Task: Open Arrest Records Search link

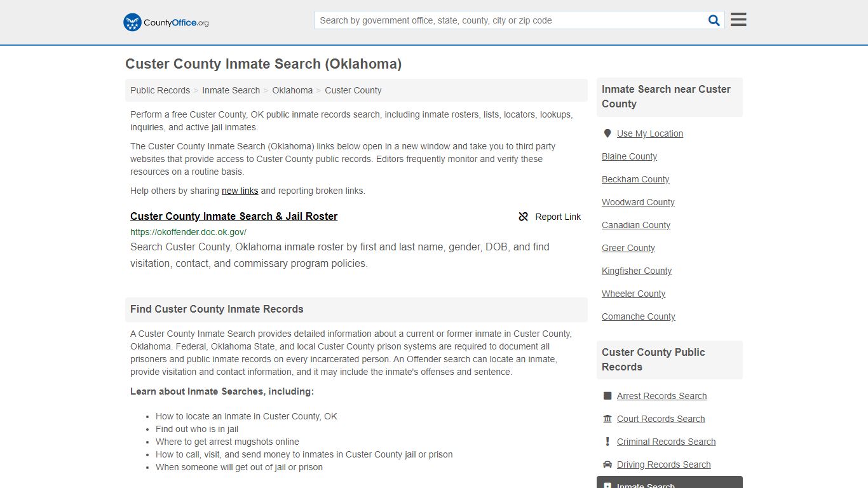Action: [x=661, y=396]
